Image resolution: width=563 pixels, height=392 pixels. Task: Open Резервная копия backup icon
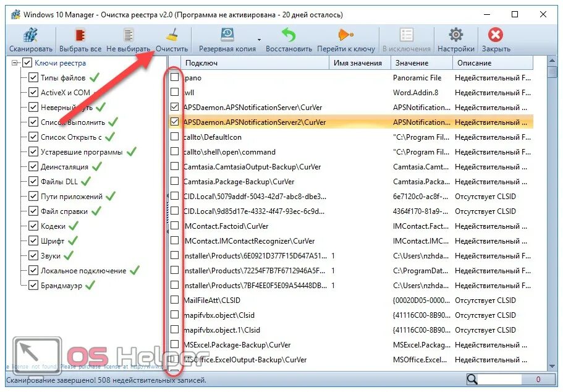pyautogui.click(x=227, y=35)
